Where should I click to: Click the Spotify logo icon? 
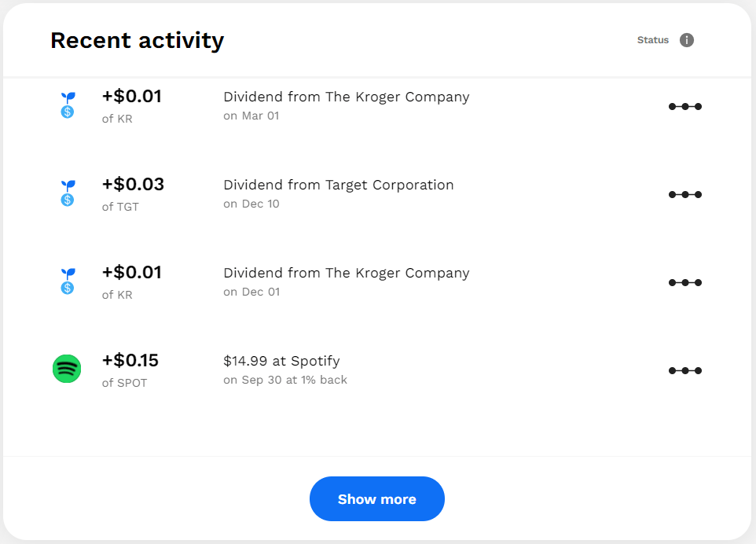67,369
